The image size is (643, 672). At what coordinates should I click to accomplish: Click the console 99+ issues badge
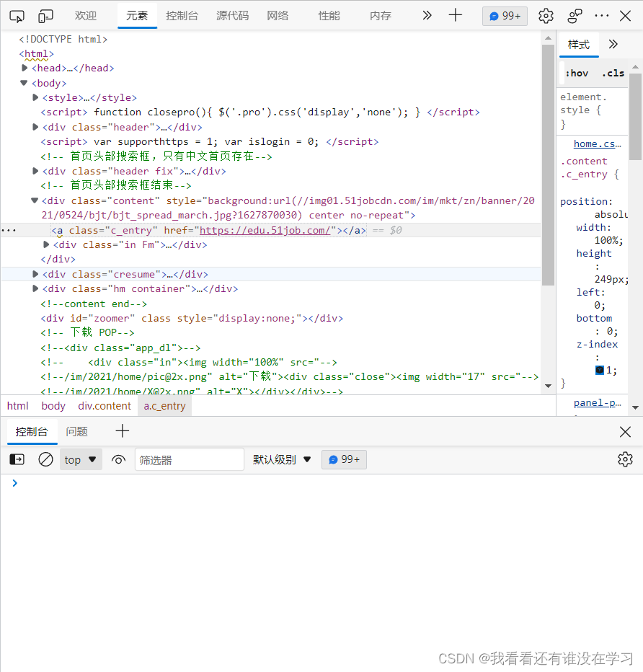[x=344, y=459]
